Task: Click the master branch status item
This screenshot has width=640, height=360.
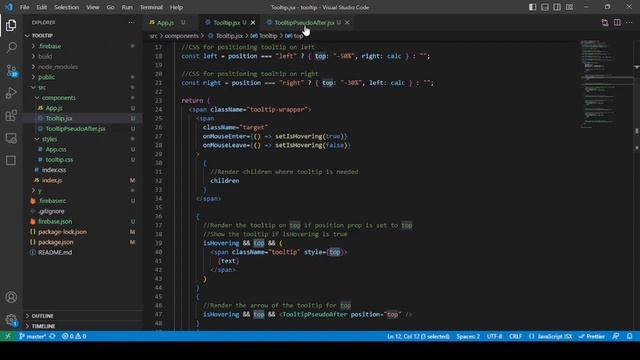Action: point(32,336)
